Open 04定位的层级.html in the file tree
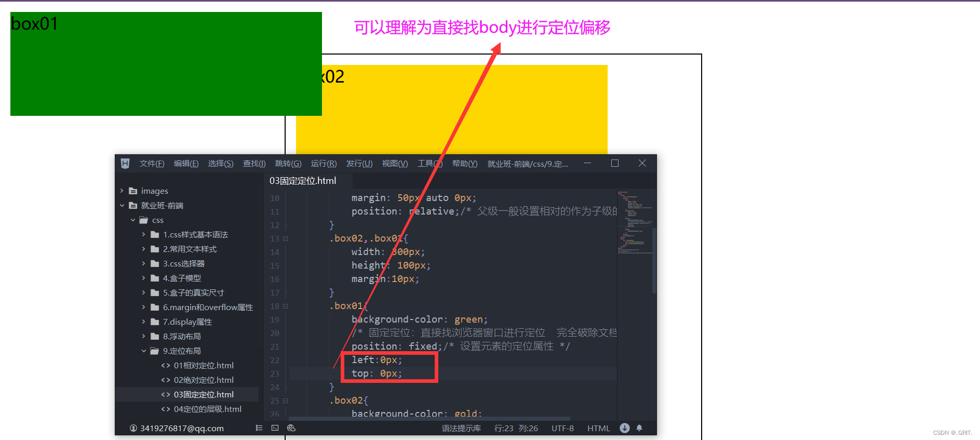980x440 pixels. click(x=208, y=409)
